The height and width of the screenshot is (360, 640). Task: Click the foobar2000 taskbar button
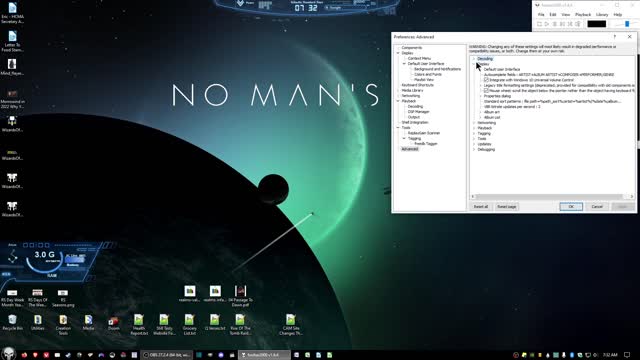(x=264, y=355)
